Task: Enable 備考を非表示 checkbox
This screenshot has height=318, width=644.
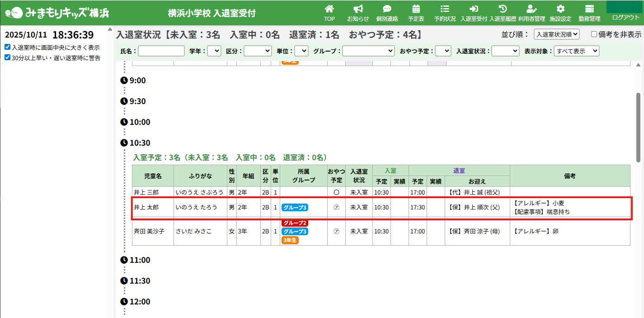Action: 594,34
